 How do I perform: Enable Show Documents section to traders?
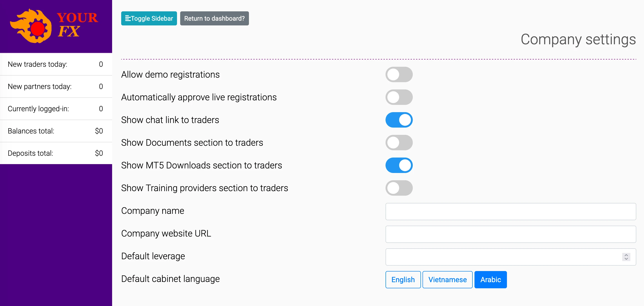pyautogui.click(x=399, y=143)
